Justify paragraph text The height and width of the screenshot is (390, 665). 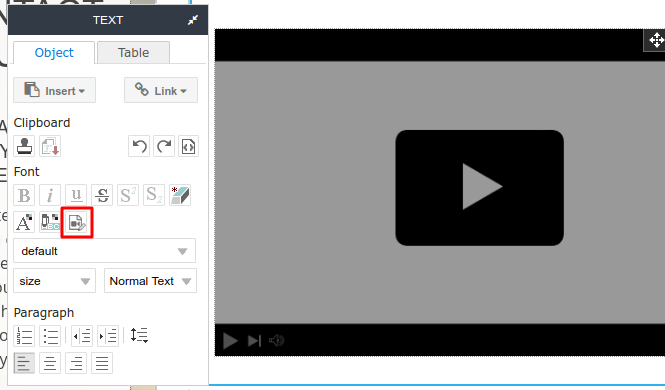(x=102, y=363)
